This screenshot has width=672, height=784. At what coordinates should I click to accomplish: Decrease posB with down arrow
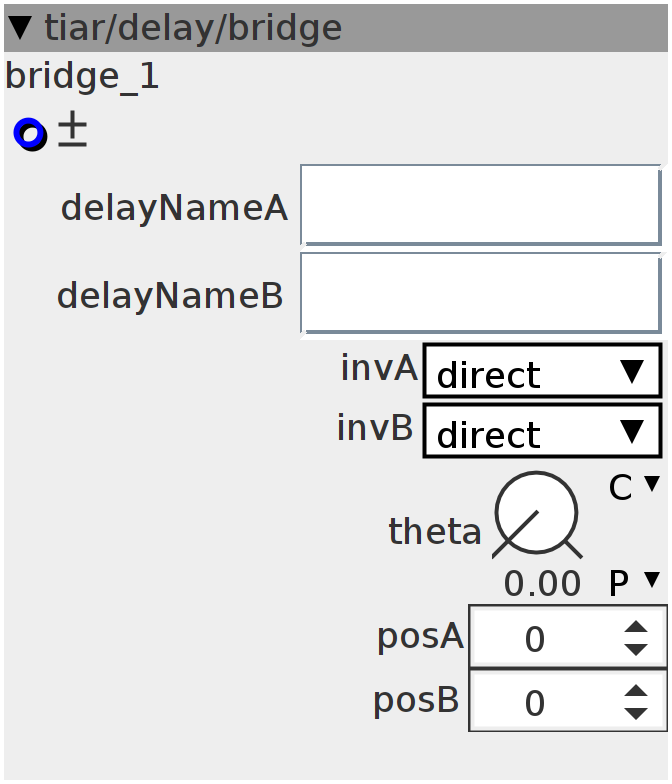tap(635, 713)
